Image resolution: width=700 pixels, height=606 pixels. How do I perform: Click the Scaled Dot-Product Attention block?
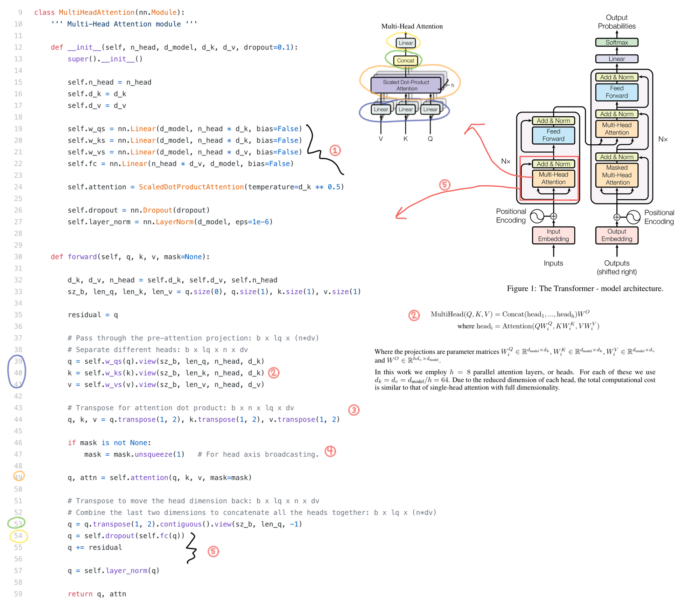pos(406,85)
